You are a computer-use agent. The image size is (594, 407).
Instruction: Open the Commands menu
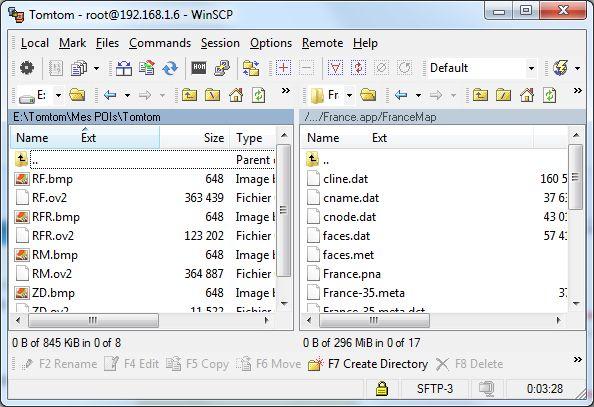pyautogui.click(x=160, y=43)
